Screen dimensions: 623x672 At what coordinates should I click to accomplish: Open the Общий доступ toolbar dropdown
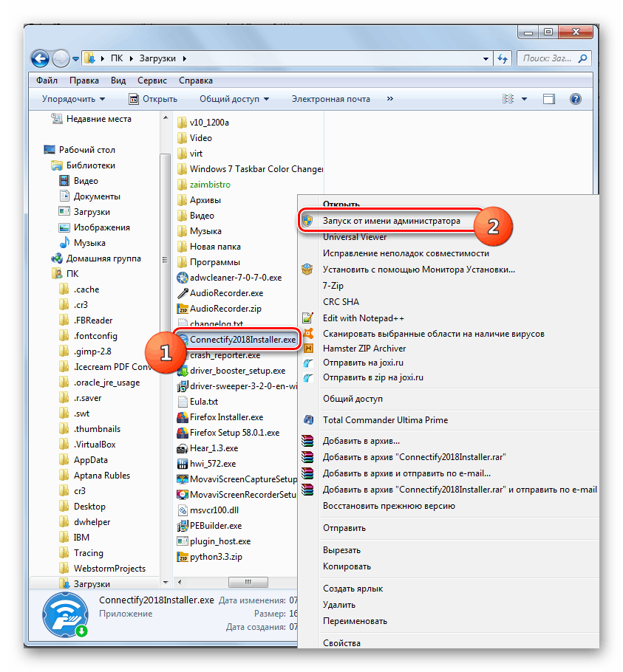point(234,99)
